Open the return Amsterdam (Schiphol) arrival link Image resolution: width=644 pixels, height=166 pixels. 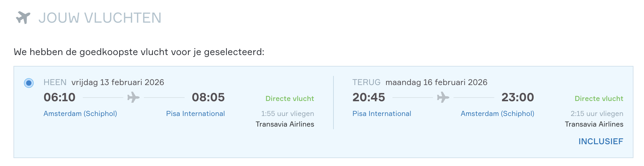pos(497,114)
